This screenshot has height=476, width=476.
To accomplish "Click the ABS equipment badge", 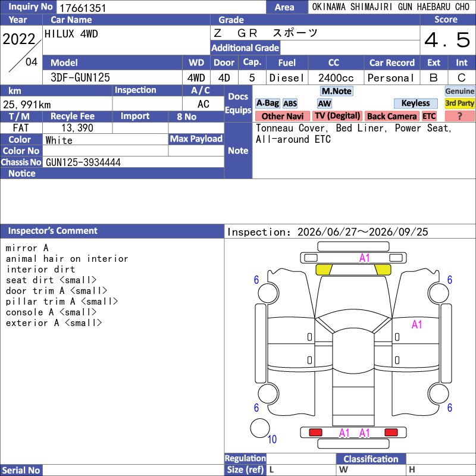I will click(x=290, y=104).
